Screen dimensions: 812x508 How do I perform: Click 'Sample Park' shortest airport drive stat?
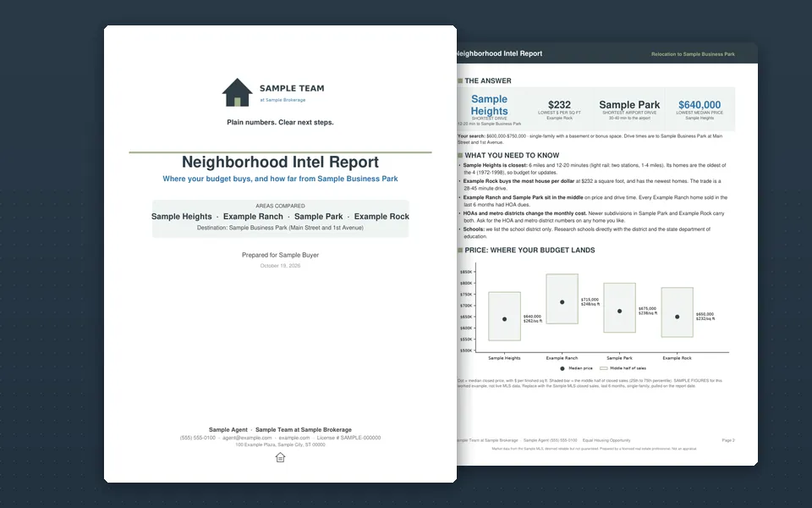click(x=629, y=105)
